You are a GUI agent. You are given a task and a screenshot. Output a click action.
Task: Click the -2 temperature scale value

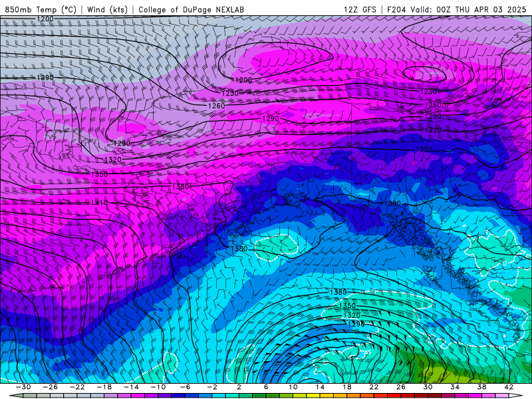(212, 387)
